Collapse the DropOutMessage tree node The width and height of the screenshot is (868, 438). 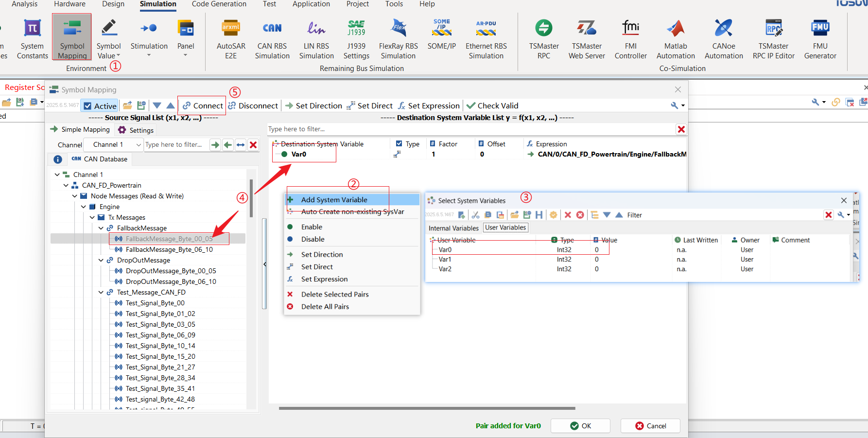[x=101, y=260]
